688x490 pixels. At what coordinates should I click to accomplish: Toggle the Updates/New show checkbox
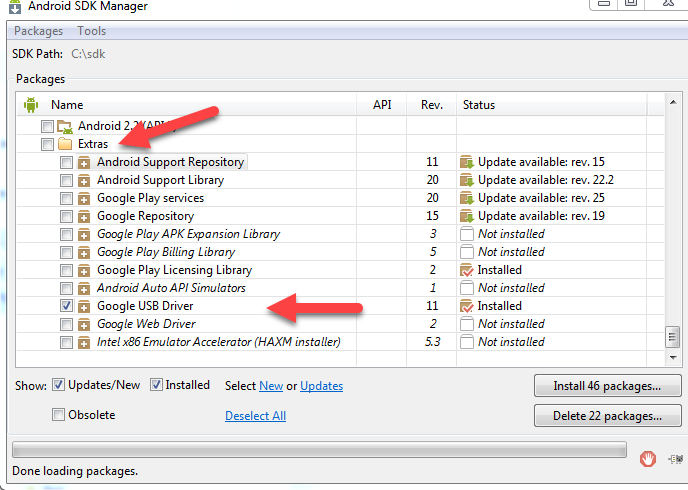pos(58,385)
